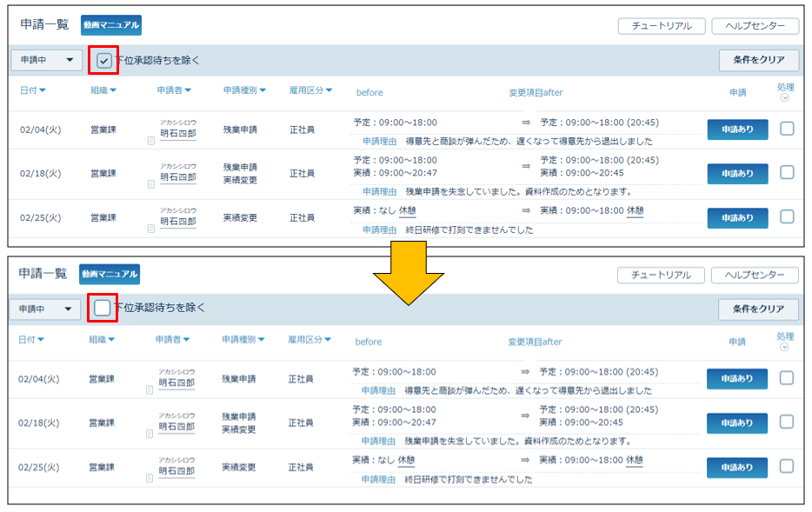Click the 申請理由 label in bottom 02/04 row
The height and width of the screenshot is (512, 812).
tap(378, 390)
